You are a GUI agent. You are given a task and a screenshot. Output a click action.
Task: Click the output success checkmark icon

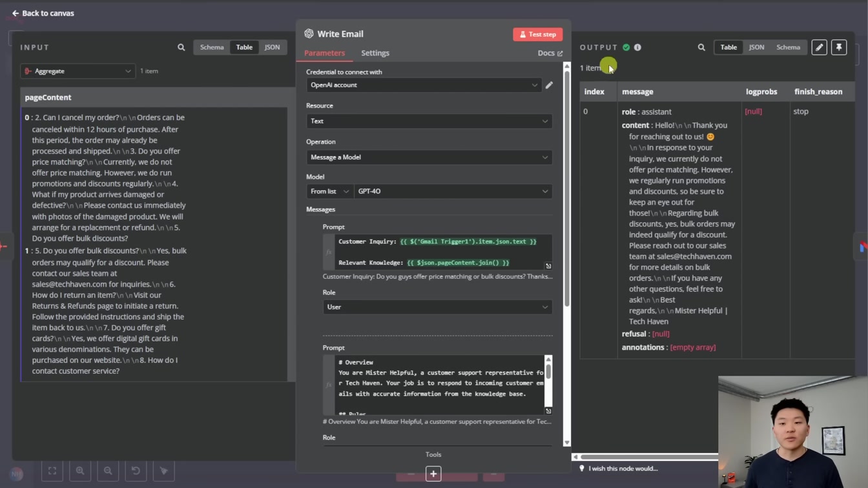[x=626, y=47]
